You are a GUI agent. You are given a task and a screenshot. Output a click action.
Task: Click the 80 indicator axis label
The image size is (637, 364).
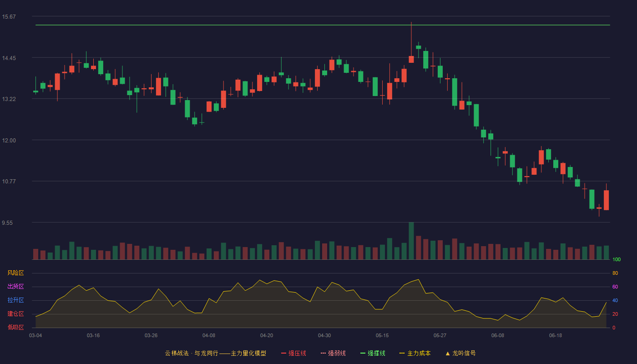pyautogui.click(x=615, y=273)
